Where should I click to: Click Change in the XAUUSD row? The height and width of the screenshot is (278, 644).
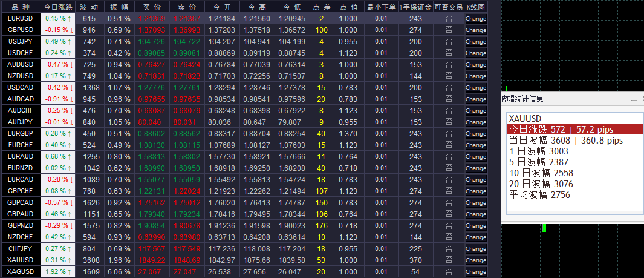click(x=476, y=260)
